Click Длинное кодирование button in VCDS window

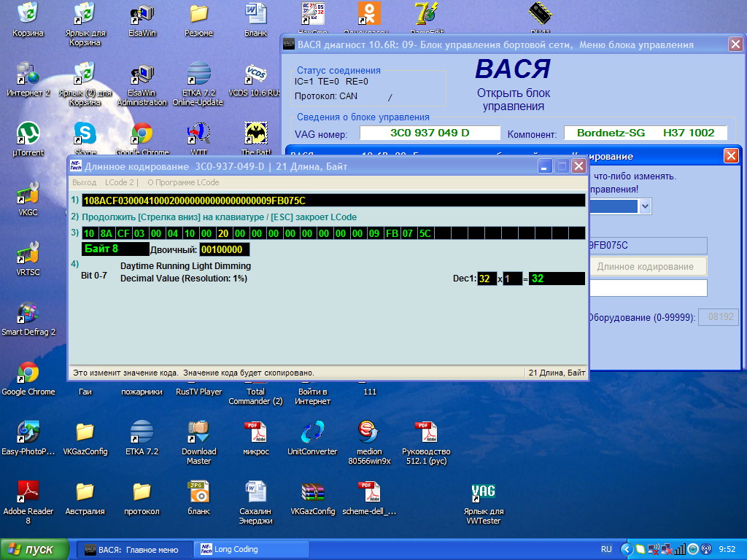pyautogui.click(x=648, y=267)
